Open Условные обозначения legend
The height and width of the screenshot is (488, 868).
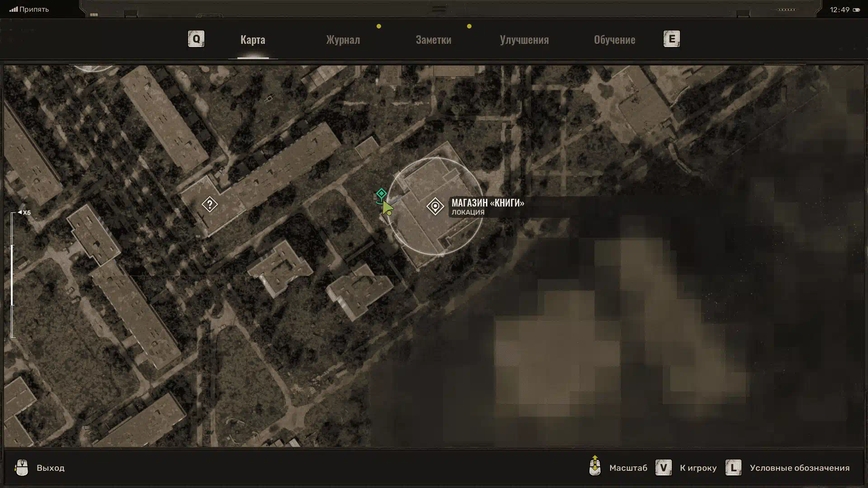click(x=799, y=468)
